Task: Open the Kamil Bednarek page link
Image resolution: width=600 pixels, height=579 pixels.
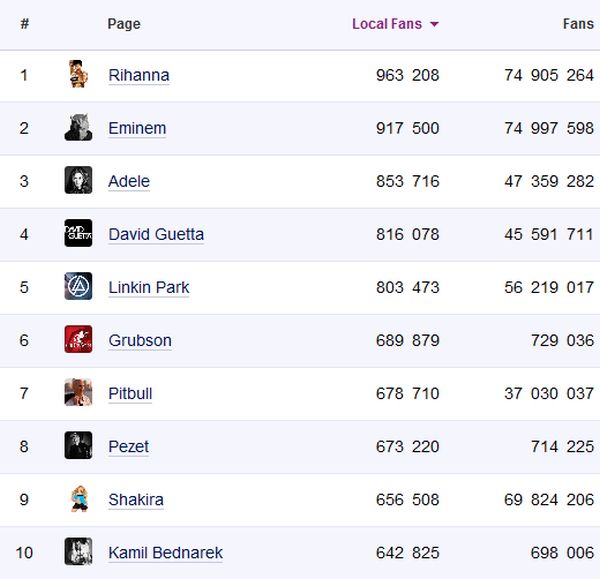Action: 165,552
